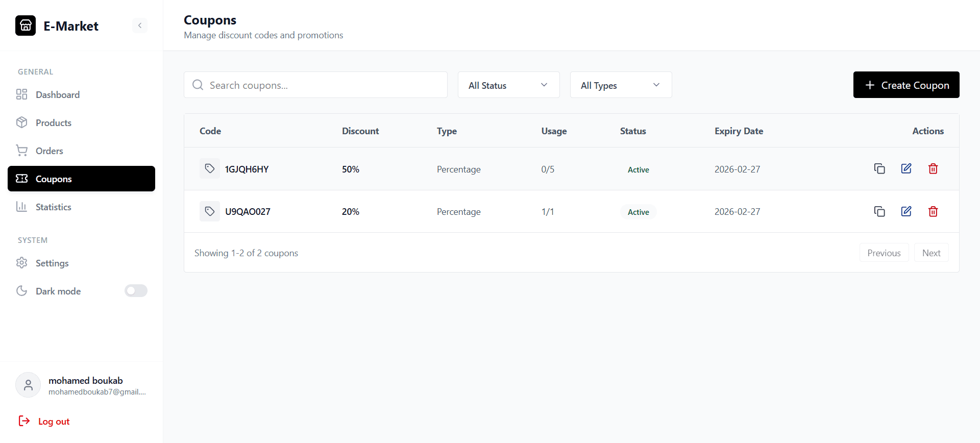Click the Usage column header

tap(554, 131)
